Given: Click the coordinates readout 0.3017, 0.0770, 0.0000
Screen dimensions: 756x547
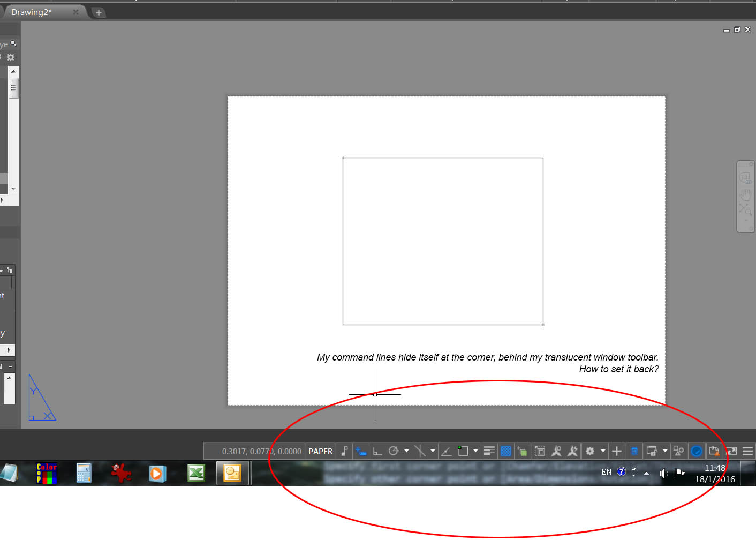Looking at the screenshot, I should pos(262,452).
